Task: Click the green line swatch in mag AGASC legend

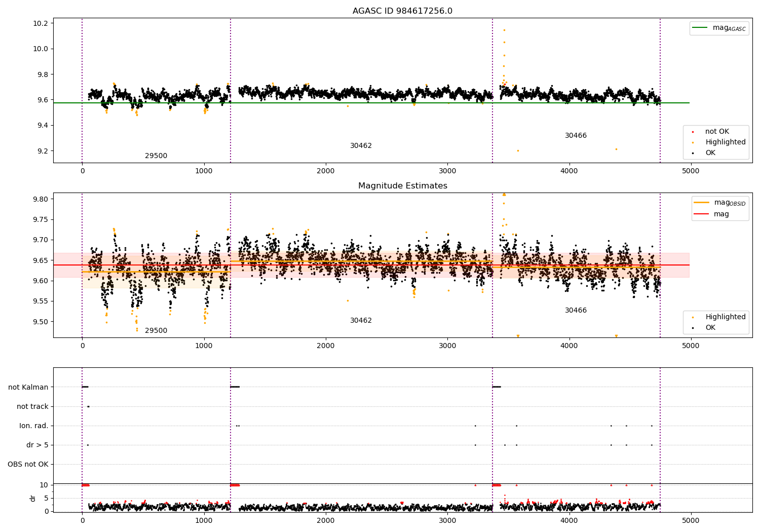Action: coord(700,28)
